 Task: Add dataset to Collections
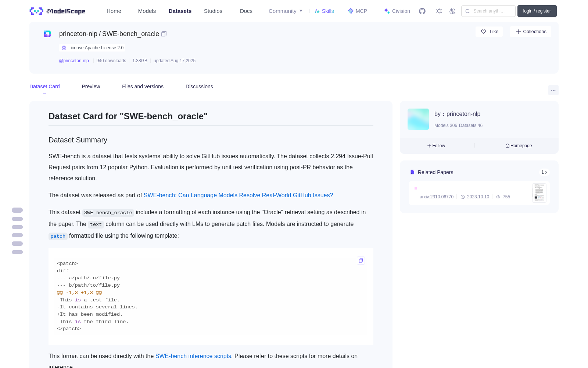click(531, 32)
